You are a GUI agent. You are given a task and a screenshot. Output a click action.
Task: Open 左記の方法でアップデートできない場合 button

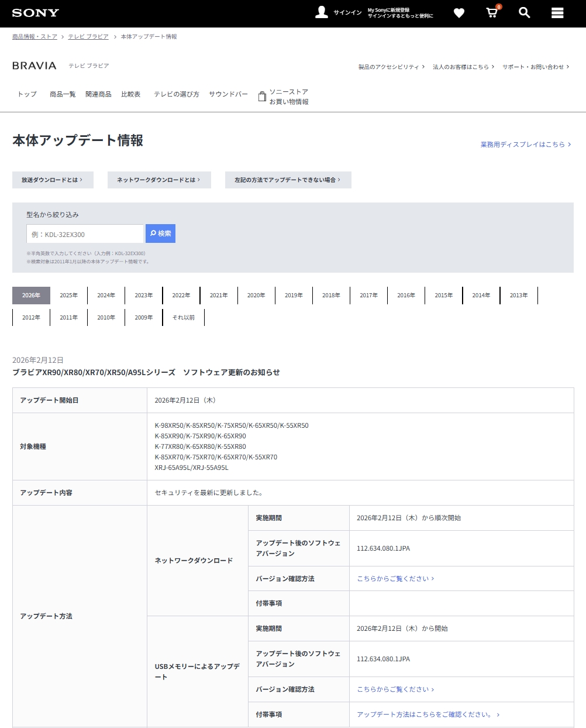(x=288, y=180)
